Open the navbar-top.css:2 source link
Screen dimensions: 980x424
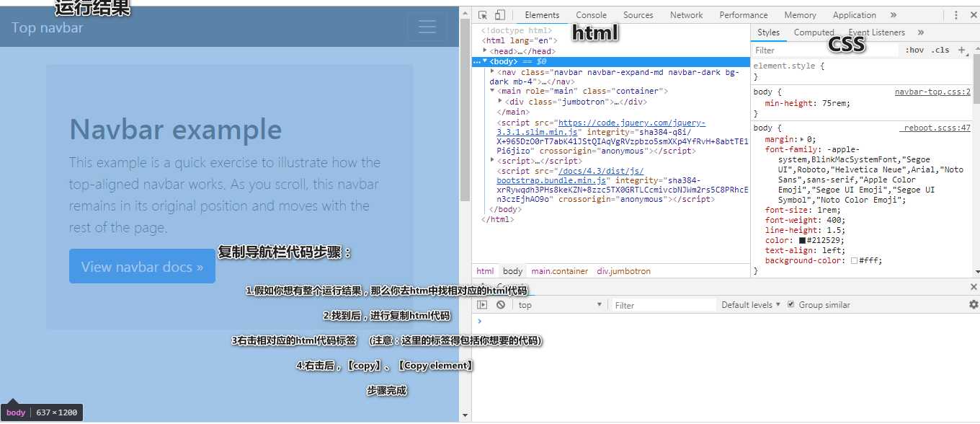pos(932,92)
